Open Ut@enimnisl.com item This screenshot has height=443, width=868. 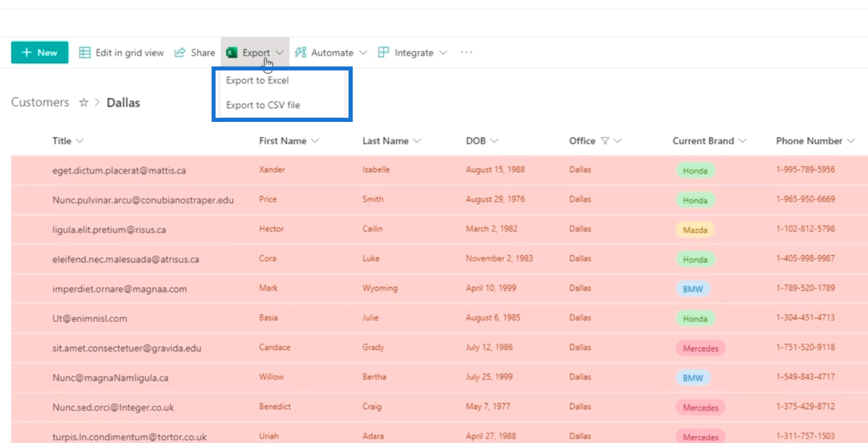(90, 318)
